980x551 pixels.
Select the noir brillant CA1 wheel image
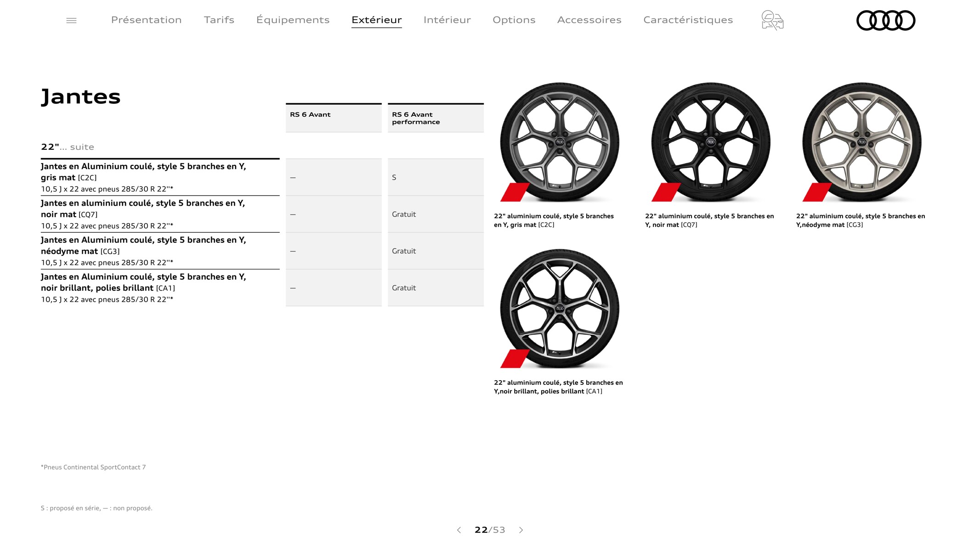[x=559, y=309]
